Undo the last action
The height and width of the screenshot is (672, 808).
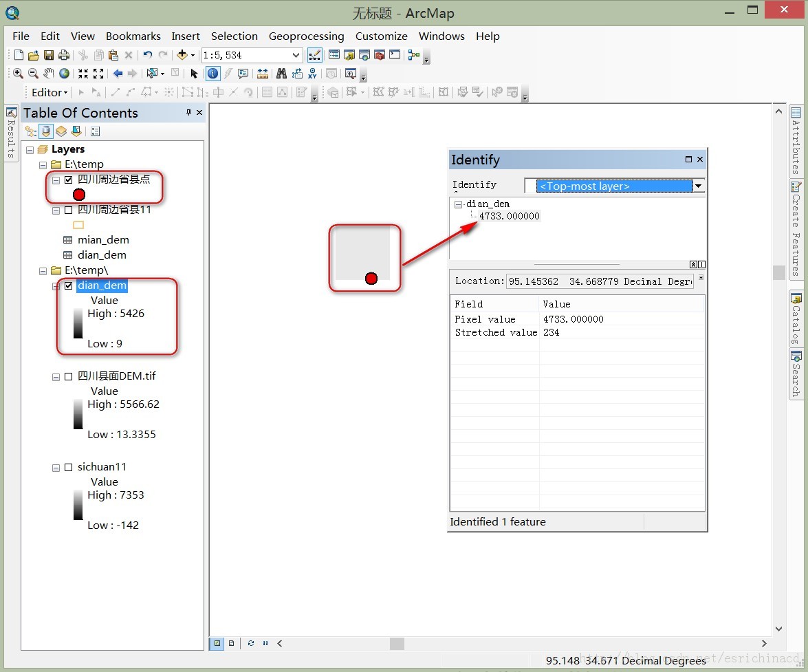click(x=148, y=54)
